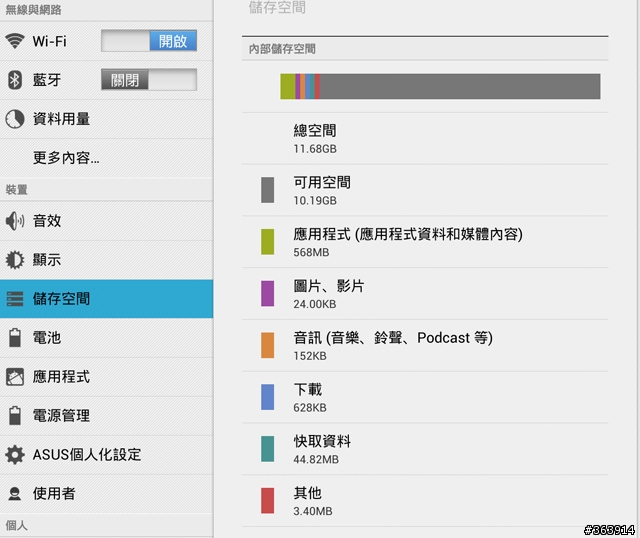Select 儲存空間 in the sidebar

click(107, 299)
